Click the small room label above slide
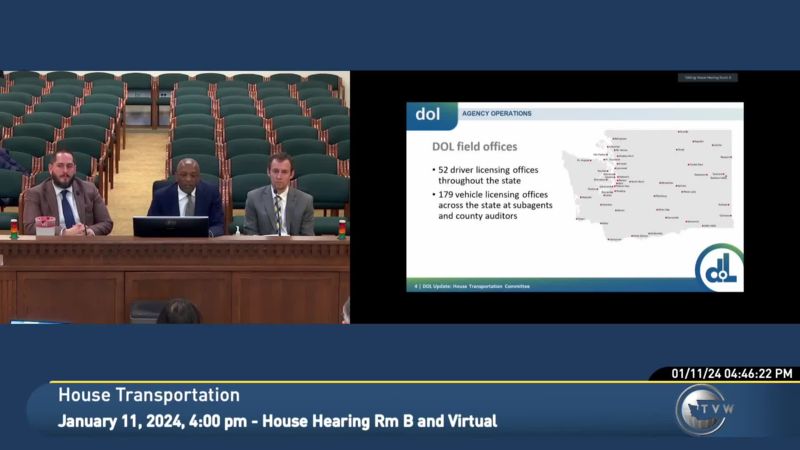Viewport: 800px width, 450px height. pyautogui.click(x=708, y=78)
